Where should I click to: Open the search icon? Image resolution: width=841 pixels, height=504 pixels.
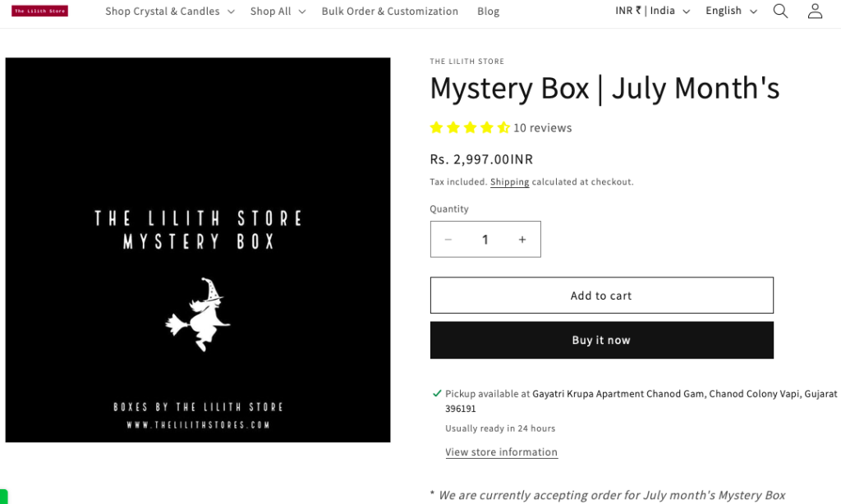(779, 11)
